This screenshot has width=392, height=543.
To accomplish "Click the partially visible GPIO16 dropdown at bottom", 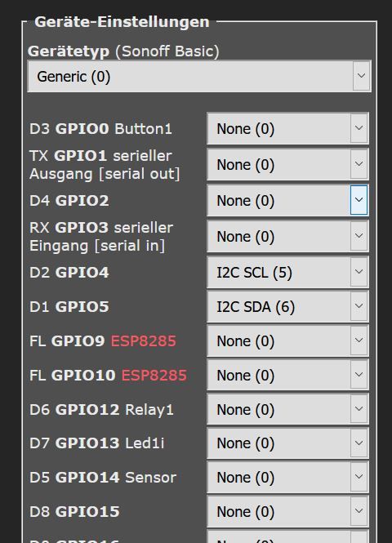I will (287, 536).
